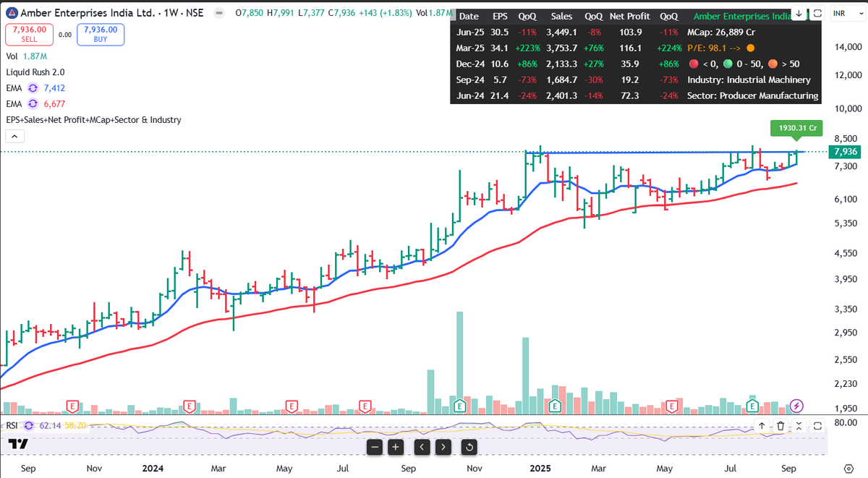Maximize the RSI pane
Screen dimensions: 868x478
click(817, 426)
